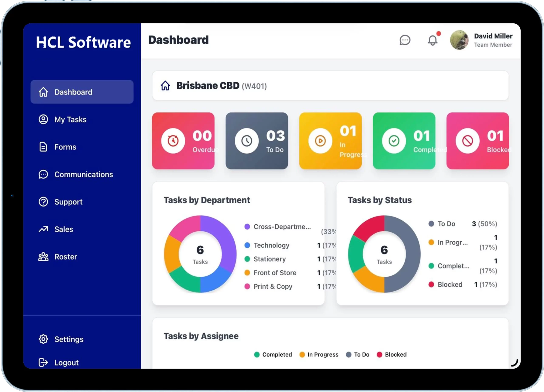Click the purple Cross-Department legend dot

click(247, 226)
